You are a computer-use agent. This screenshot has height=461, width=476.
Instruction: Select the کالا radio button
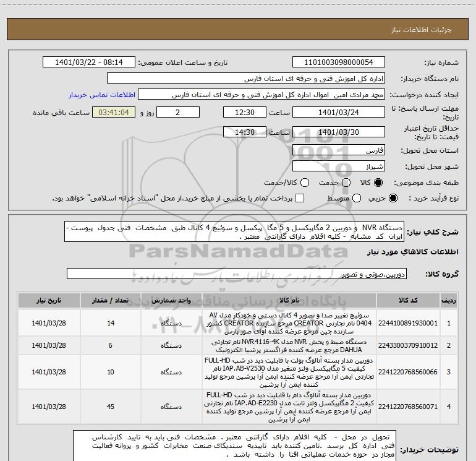(378, 183)
